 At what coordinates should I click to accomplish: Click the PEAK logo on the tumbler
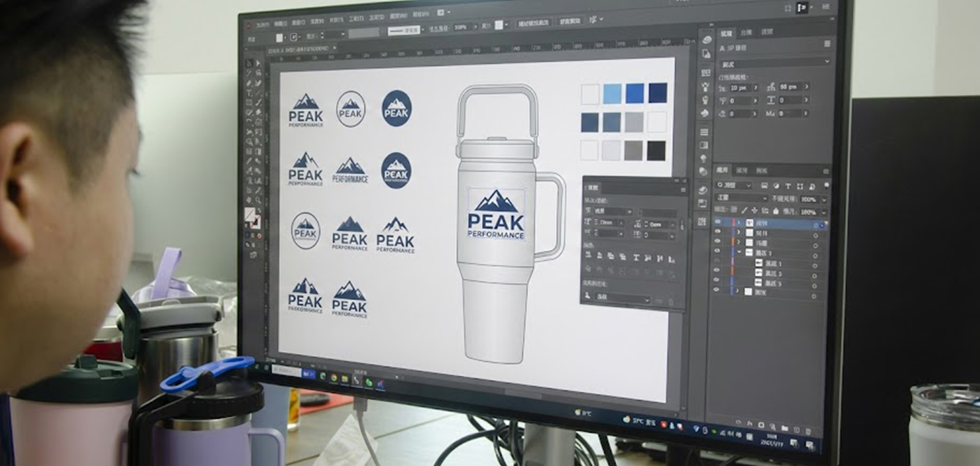pyautogui.click(x=496, y=215)
